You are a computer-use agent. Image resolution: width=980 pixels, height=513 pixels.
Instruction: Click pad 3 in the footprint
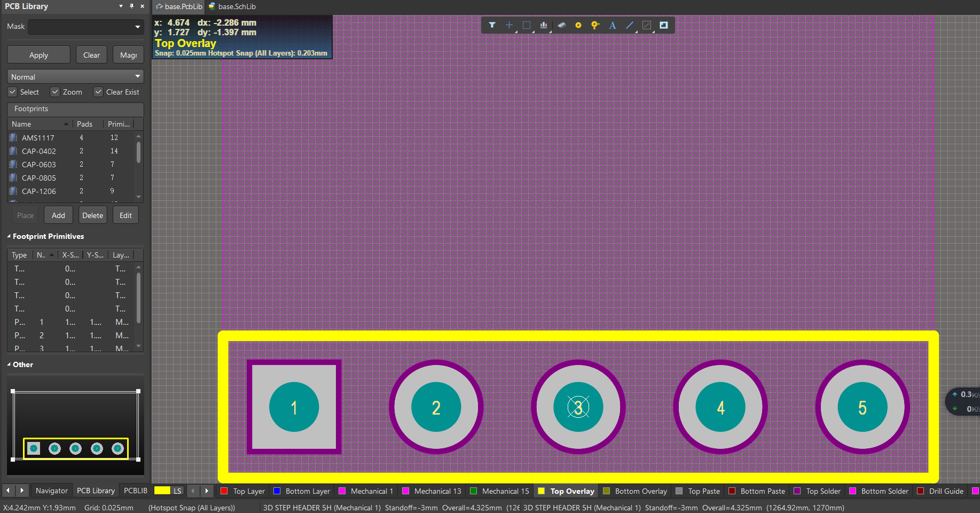point(578,407)
